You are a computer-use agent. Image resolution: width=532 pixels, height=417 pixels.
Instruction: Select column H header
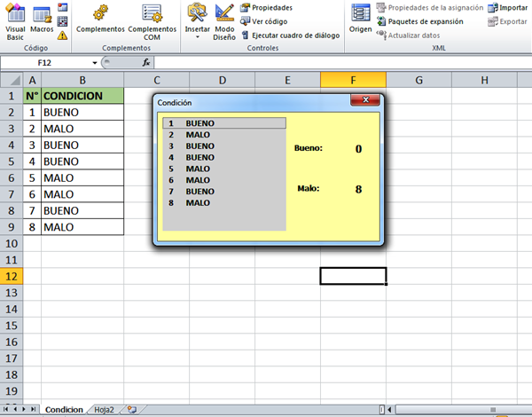[x=484, y=80]
